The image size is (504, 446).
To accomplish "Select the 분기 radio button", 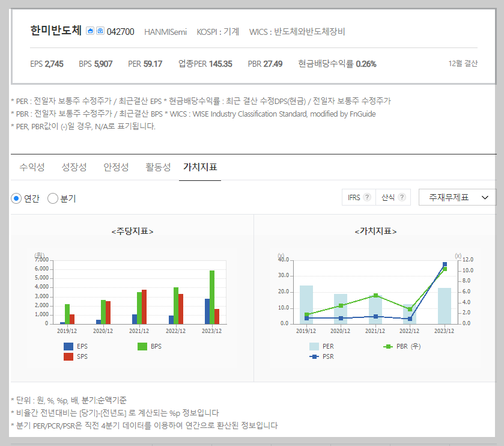I will (52, 198).
